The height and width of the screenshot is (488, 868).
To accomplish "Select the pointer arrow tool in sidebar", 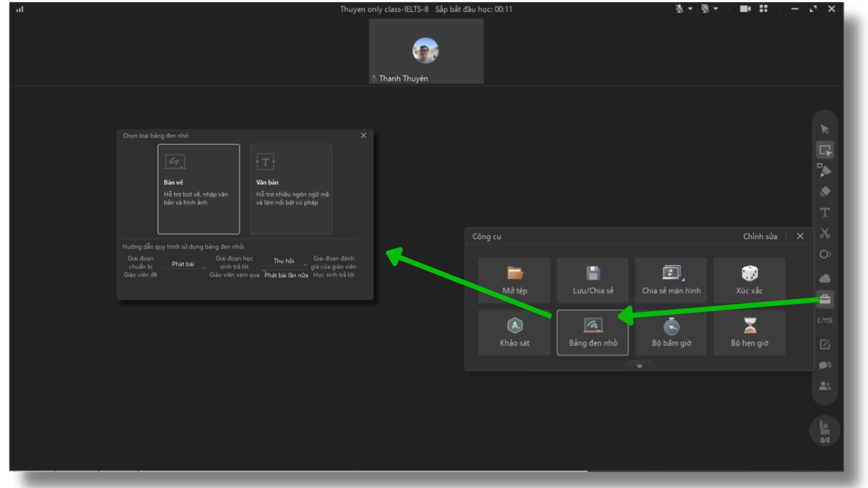I will pyautogui.click(x=825, y=130).
